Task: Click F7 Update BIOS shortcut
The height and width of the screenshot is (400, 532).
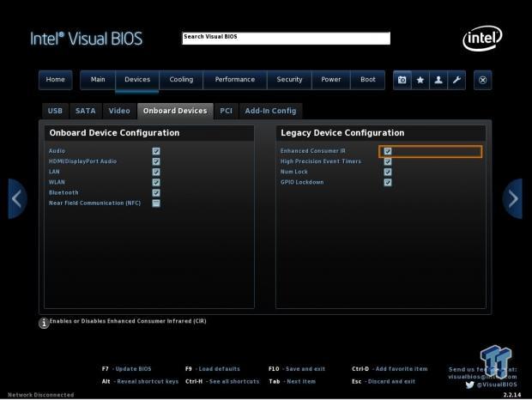Action: tap(126, 369)
